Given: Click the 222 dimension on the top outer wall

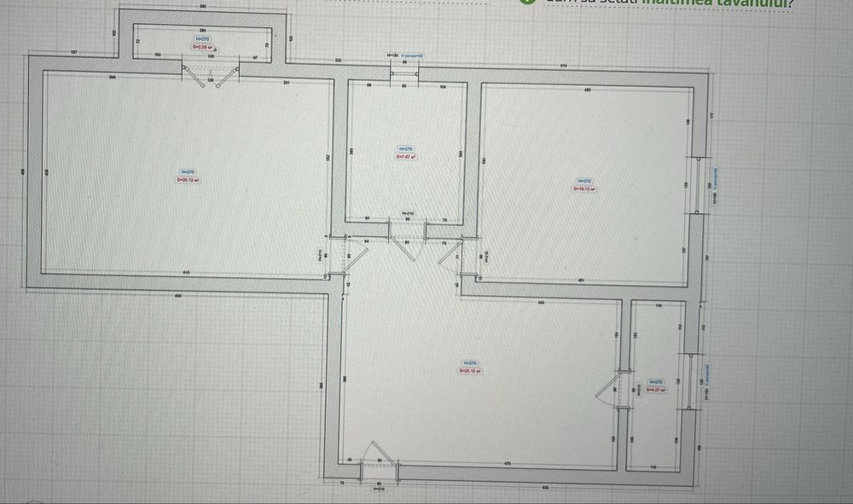Looking at the screenshot, I should tap(338, 60).
